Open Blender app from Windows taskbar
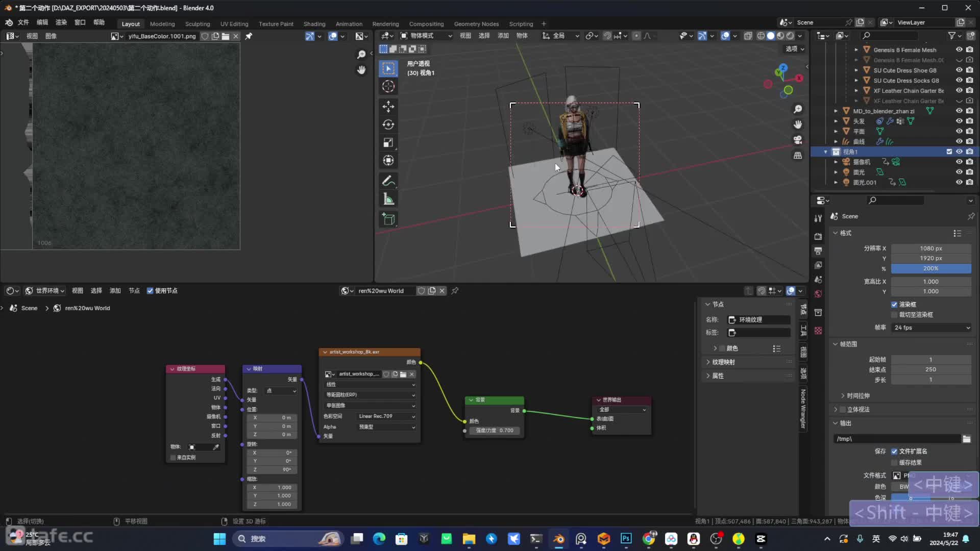 coord(559,539)
